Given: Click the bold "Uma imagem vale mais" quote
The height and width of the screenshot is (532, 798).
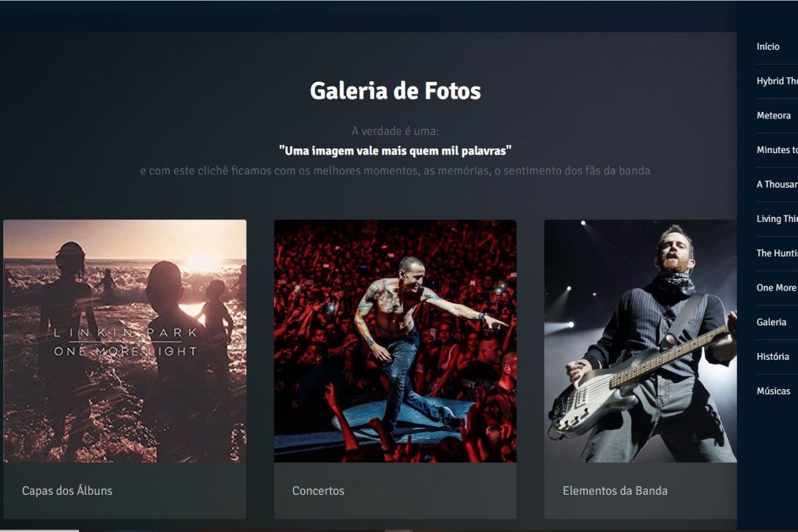Looking at the screenshot, I should tap(395, 150).
